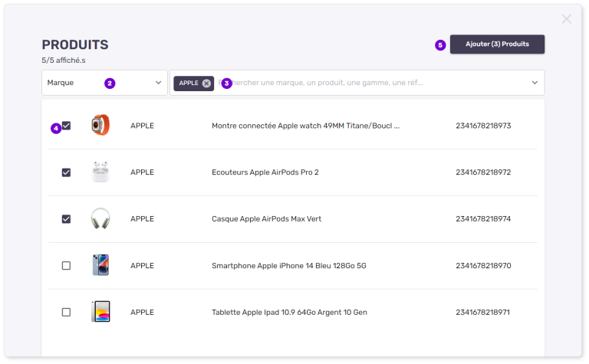589x364 pixels.
Task: Check the iPhone 14 Bleu checkbox
Action: [x=66, y=266]
